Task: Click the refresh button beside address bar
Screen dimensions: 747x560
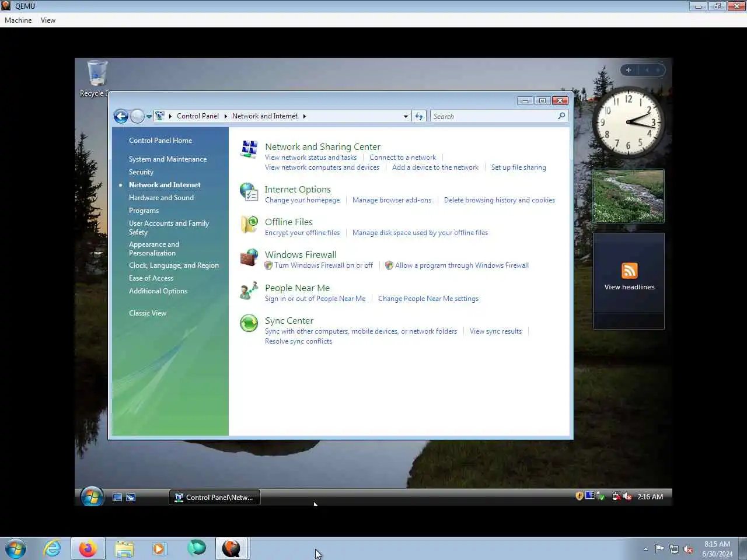Action: (419, 116)
